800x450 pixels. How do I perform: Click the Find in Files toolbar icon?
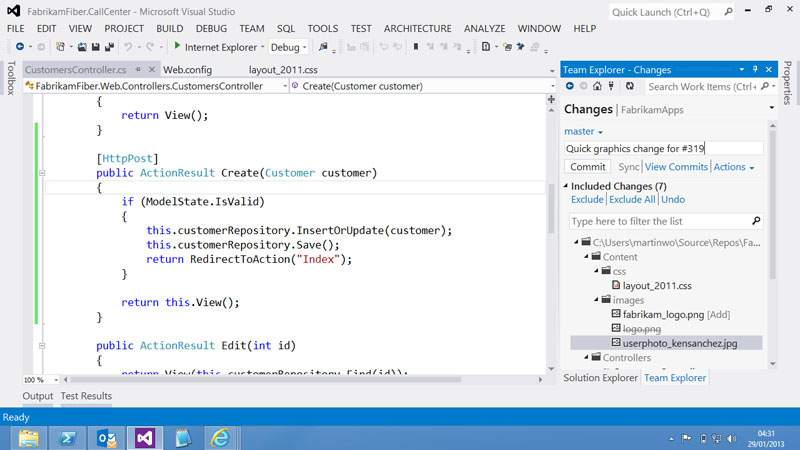323,47
